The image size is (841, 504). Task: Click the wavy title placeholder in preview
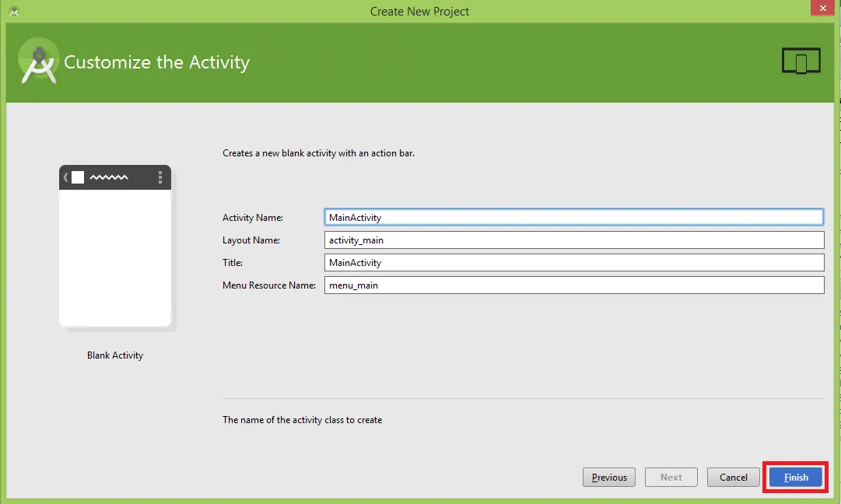pos(109,177)
